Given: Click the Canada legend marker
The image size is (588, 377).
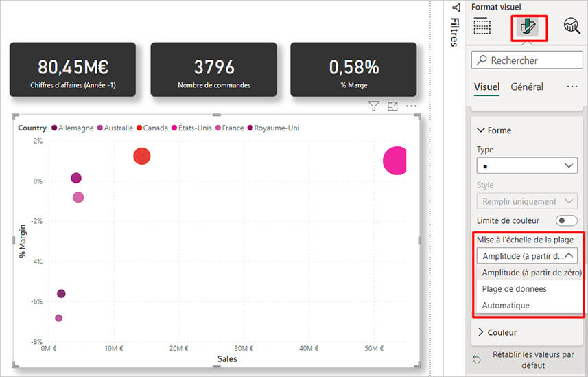Looking at the screenshot, I should [x=139, y=128].
